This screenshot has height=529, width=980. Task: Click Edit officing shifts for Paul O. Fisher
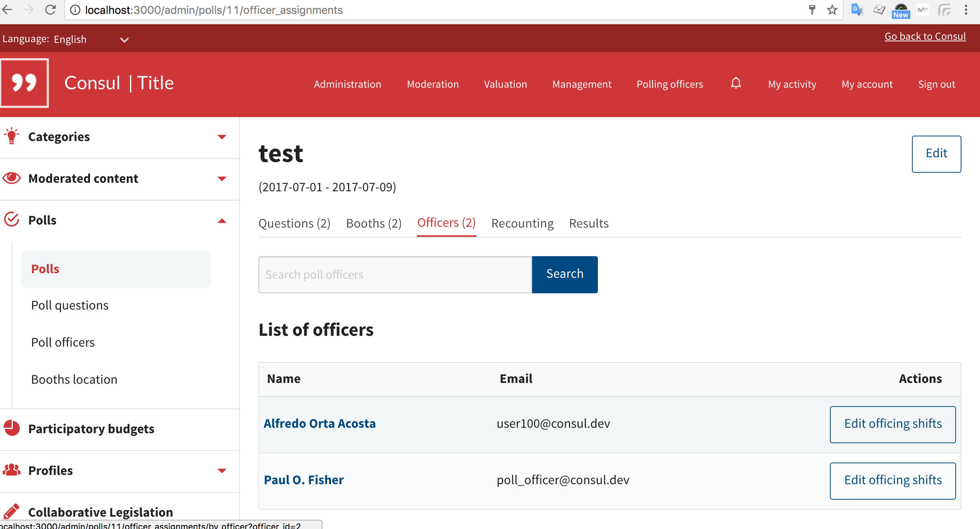tap(893, 480)
